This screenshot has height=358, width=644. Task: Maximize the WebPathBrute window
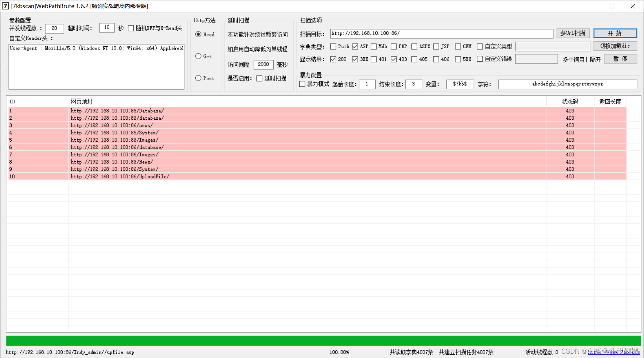[611, 6]
